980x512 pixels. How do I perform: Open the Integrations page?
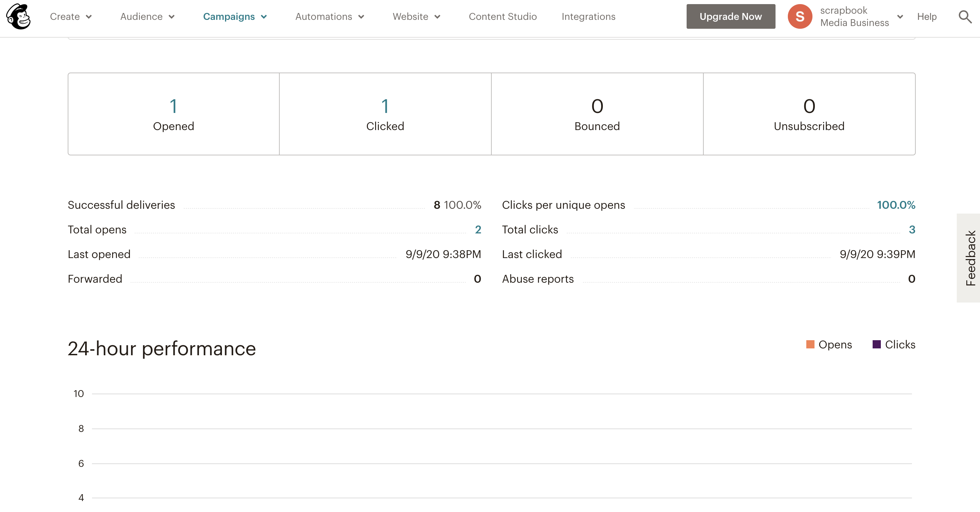(x=588, y=17)
